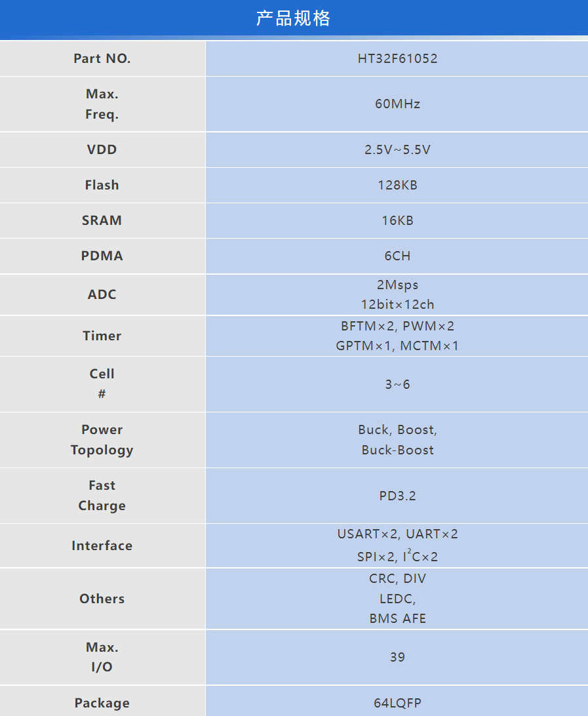Click the 6CH PDMA value
This screenshot has width=588, height=716.
pos(397,256)
